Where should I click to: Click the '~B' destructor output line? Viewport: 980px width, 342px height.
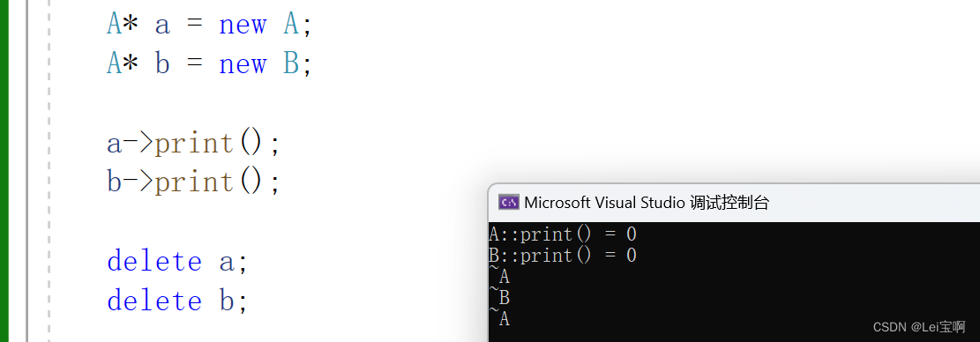click(499, 298)
